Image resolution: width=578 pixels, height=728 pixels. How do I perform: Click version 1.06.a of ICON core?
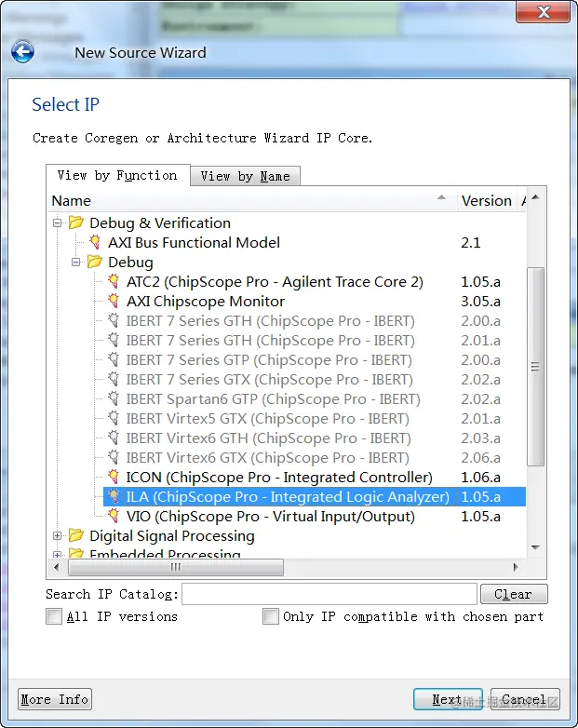480,477
